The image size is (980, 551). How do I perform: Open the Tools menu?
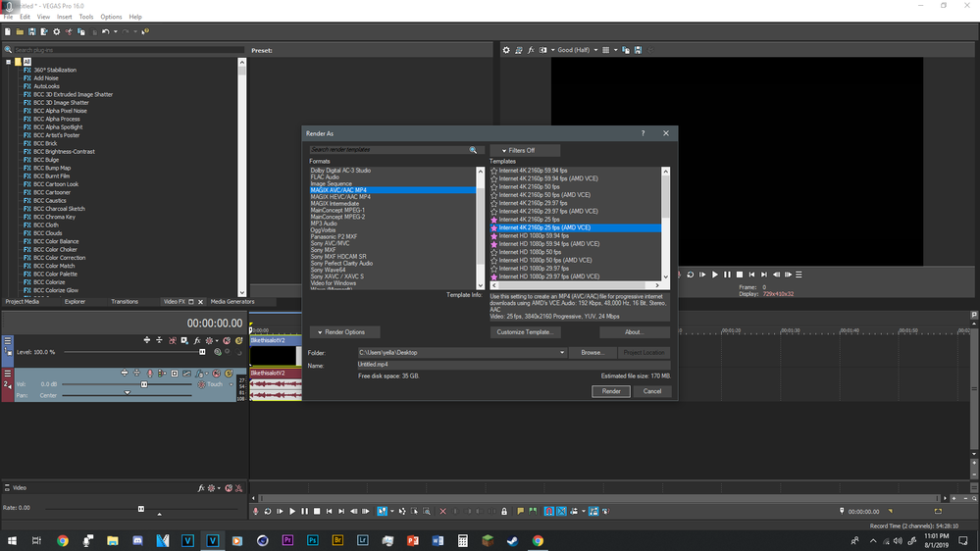[x=86, y=17]
